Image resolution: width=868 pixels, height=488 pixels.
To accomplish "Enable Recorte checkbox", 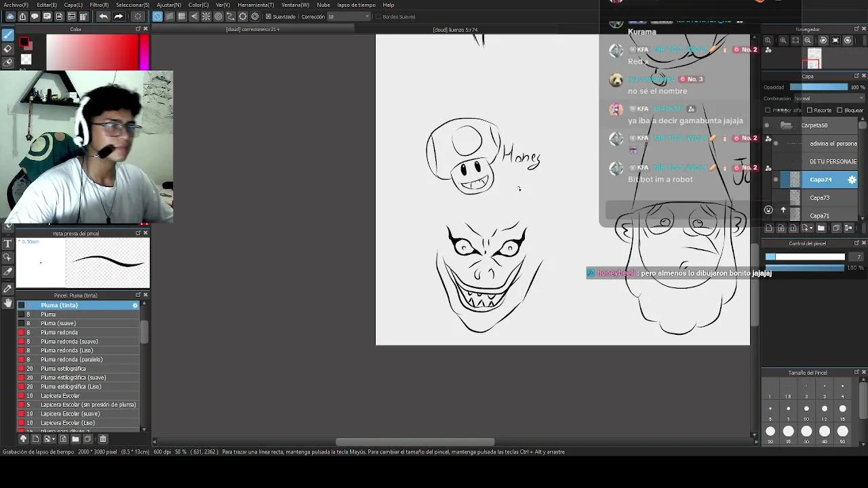I will tap(810, 110).
